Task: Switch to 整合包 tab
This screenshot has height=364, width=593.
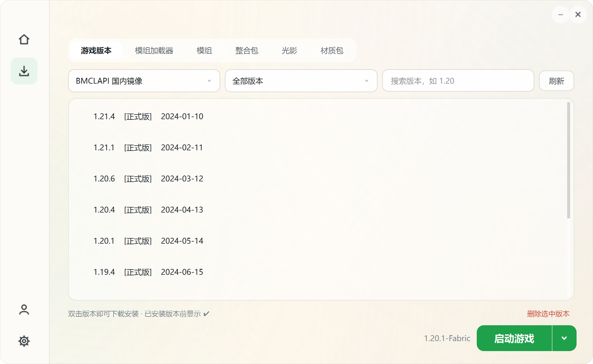Action: (x=247, y=50)
